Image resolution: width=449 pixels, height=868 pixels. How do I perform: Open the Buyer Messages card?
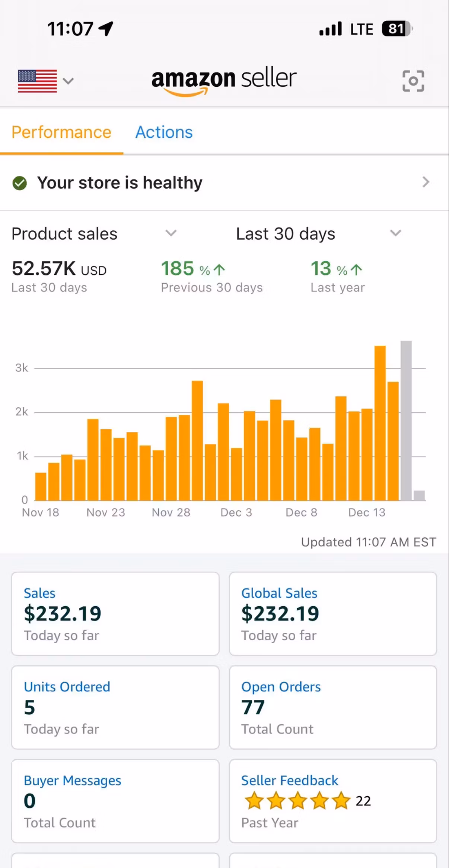coord(115,801)
